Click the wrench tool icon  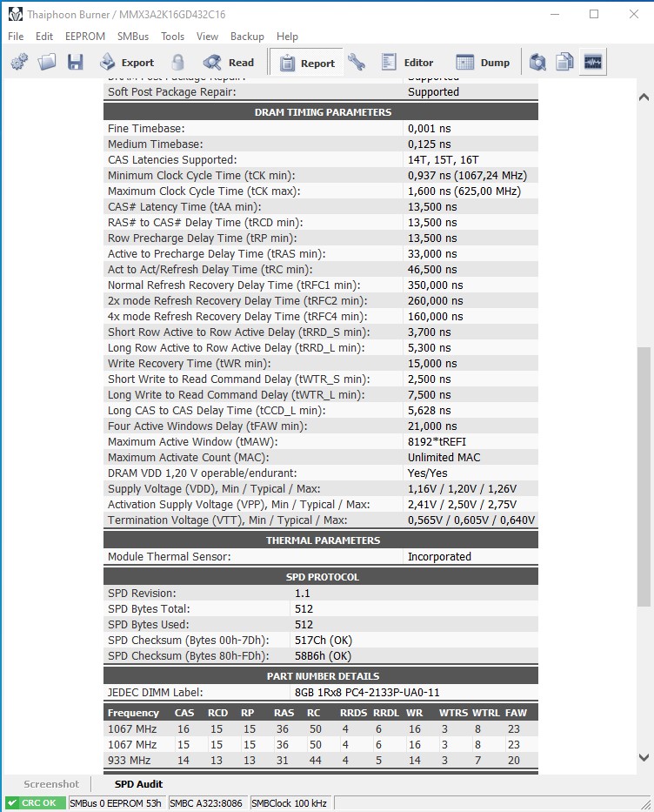[x=356, y=63]
